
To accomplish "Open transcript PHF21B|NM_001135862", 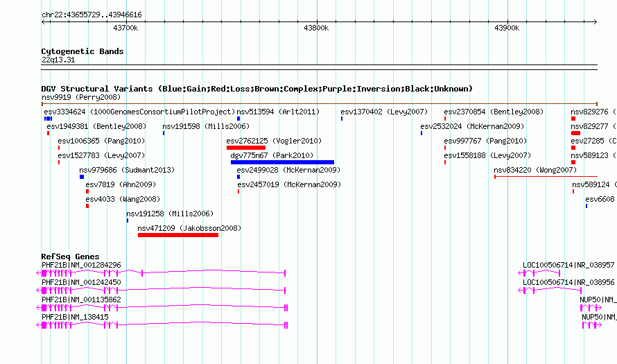I will click(x=81, y=300).
